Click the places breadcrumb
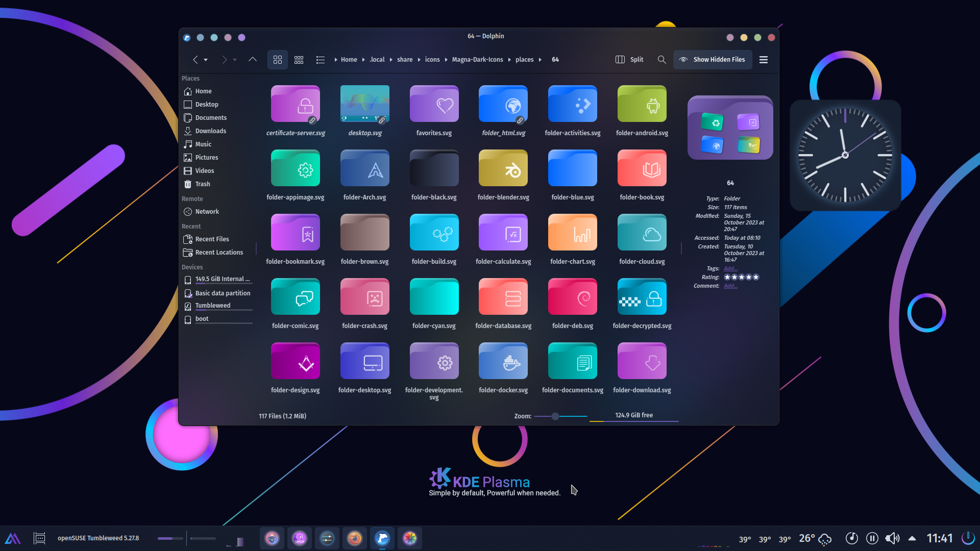The image size is (980, 551). click(x=524, y=60)
